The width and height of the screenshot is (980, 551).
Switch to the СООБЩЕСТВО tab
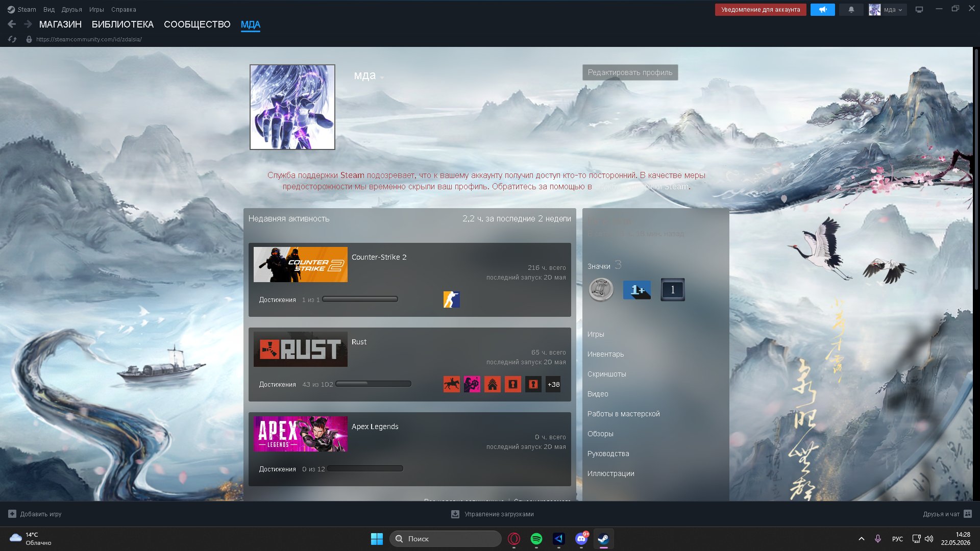tap(197, 24)
